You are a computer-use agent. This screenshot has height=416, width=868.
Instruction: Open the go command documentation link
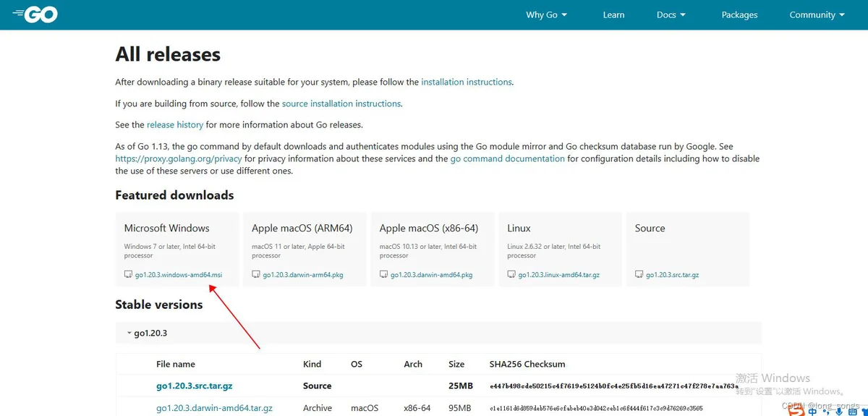[x=508, y=158]
